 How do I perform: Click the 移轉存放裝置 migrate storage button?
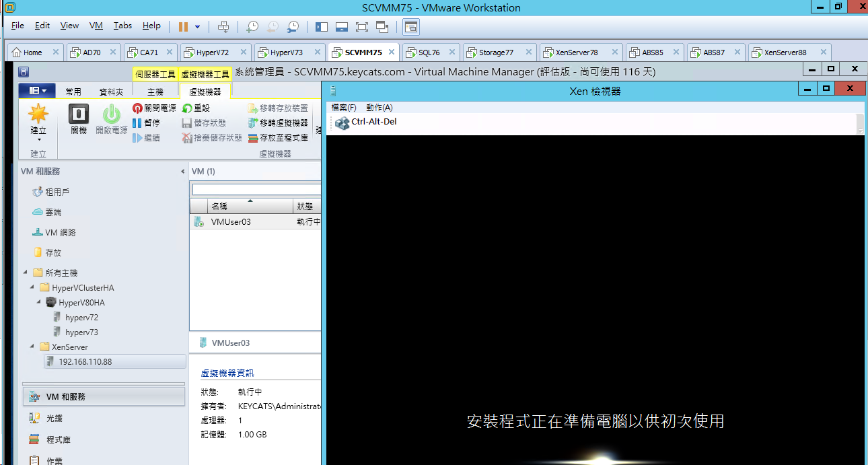pos(278,108)
